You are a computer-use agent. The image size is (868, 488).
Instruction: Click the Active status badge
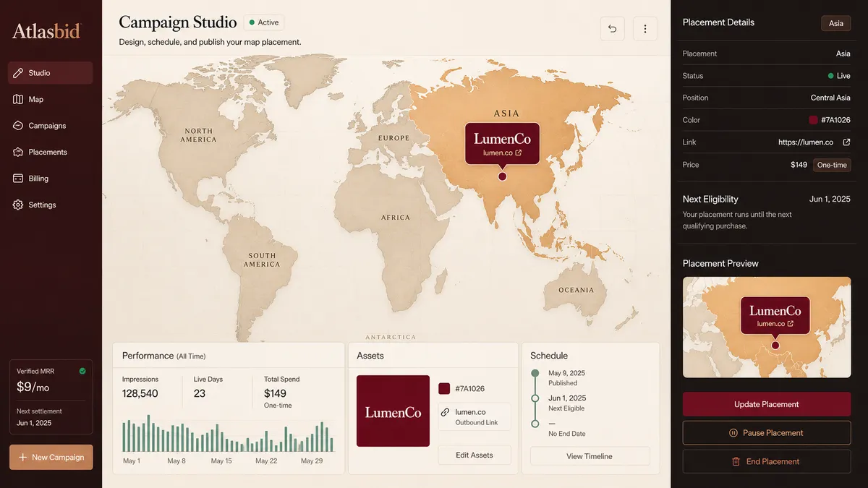point(264,22)
